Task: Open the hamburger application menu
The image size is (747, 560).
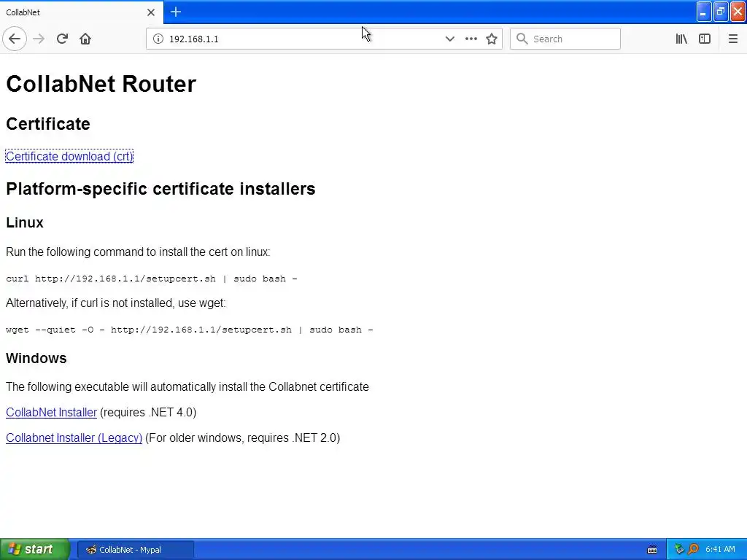Action: tap(732, 39)
